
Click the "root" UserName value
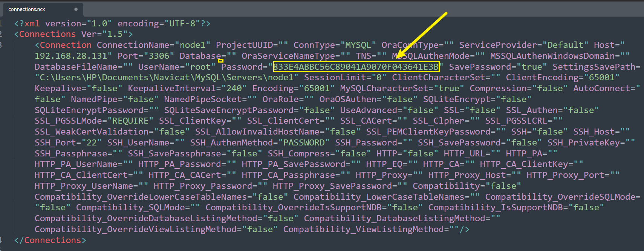coord(200,67)
